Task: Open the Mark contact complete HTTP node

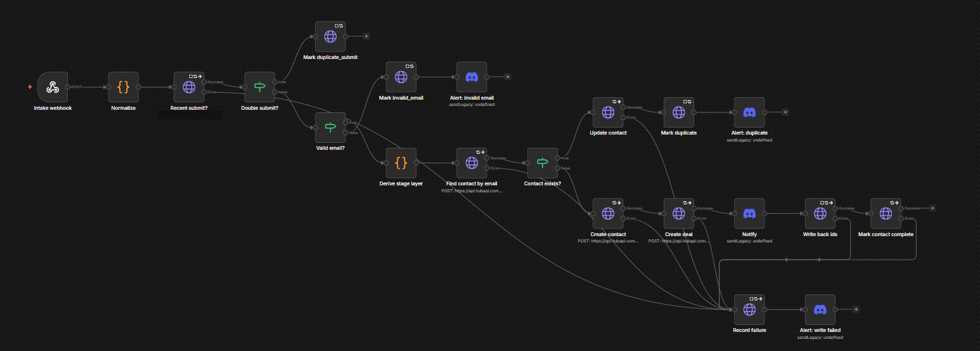Action: click(x=886, y=213)
